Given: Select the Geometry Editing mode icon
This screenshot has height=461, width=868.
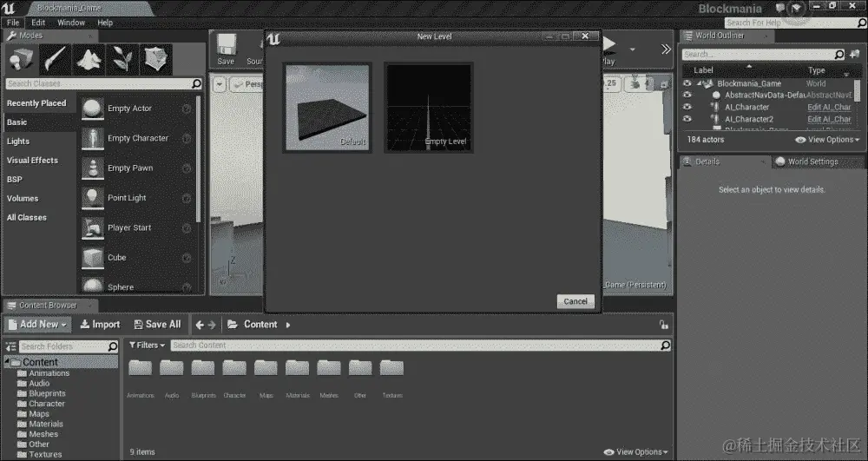Looking at the screenshot, I should (x=155, y=59).
